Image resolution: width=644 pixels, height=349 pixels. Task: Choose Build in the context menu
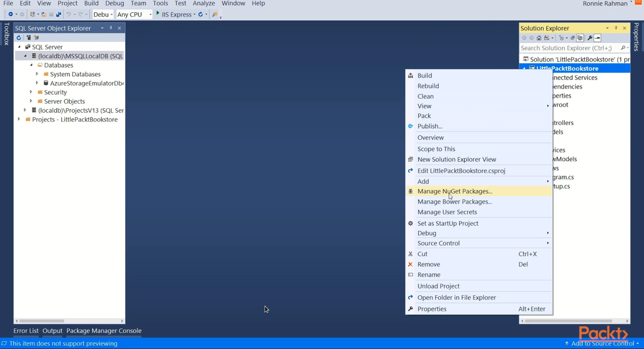(425, 76)
